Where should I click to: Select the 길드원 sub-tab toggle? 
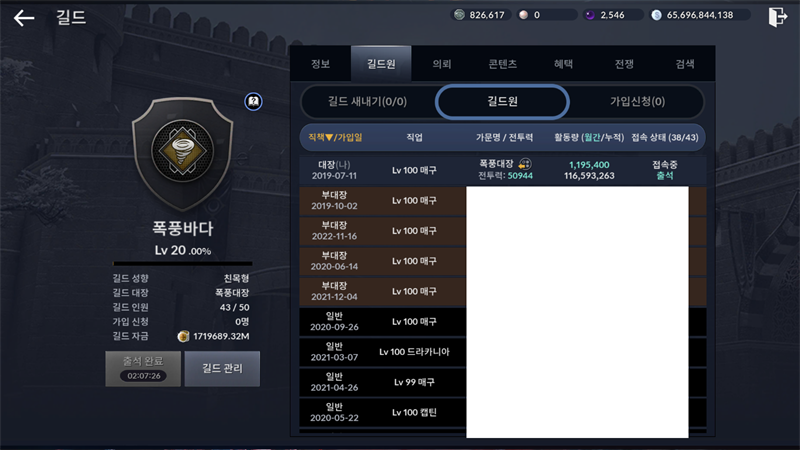pyautogui.click(x=503, y=102)
